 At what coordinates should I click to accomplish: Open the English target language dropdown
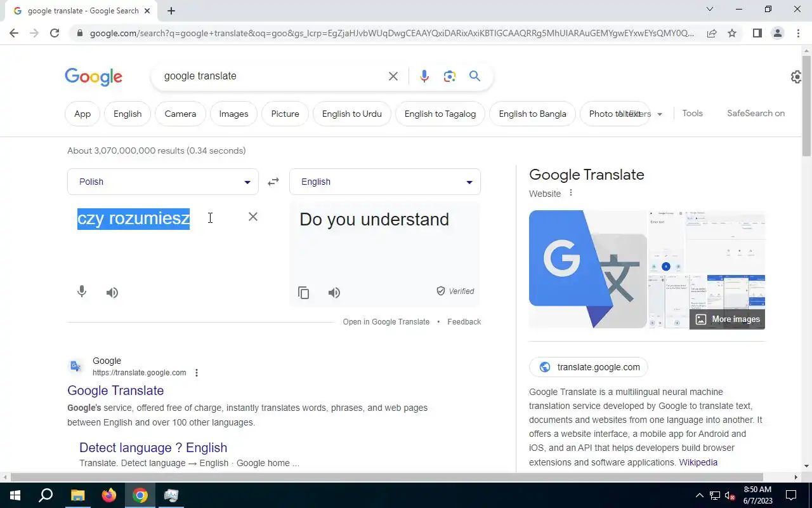385,182
